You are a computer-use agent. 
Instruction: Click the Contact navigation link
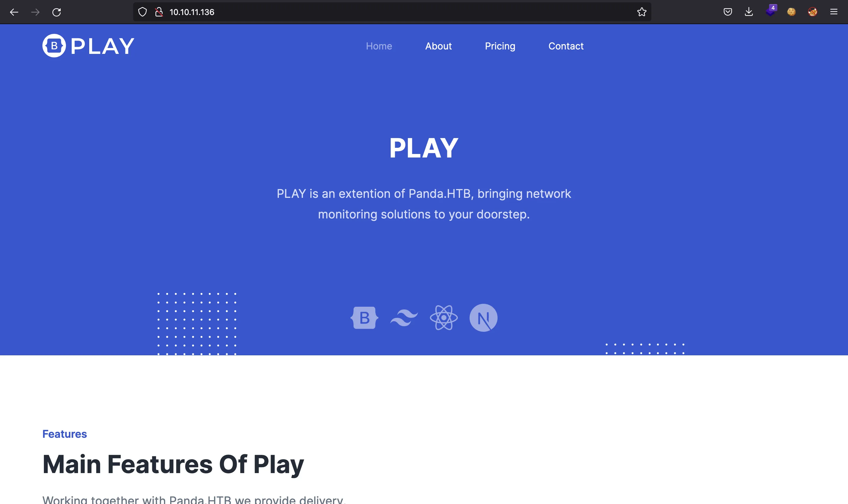[x=566, y=46]
